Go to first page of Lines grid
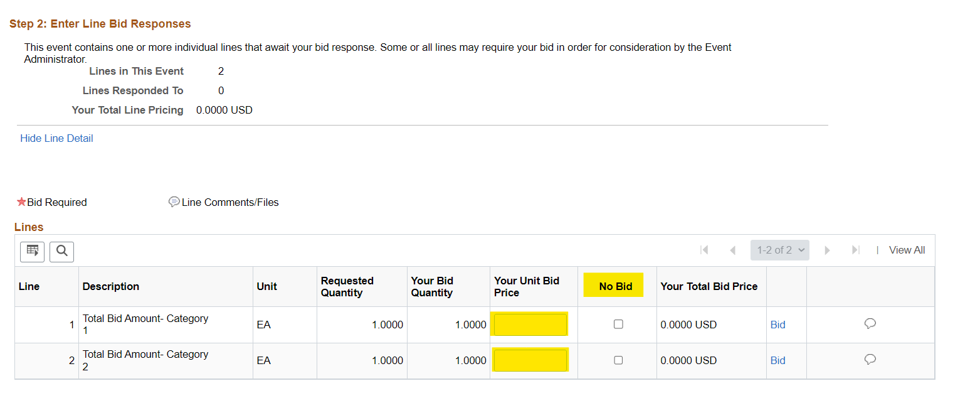 coord(704,250)
